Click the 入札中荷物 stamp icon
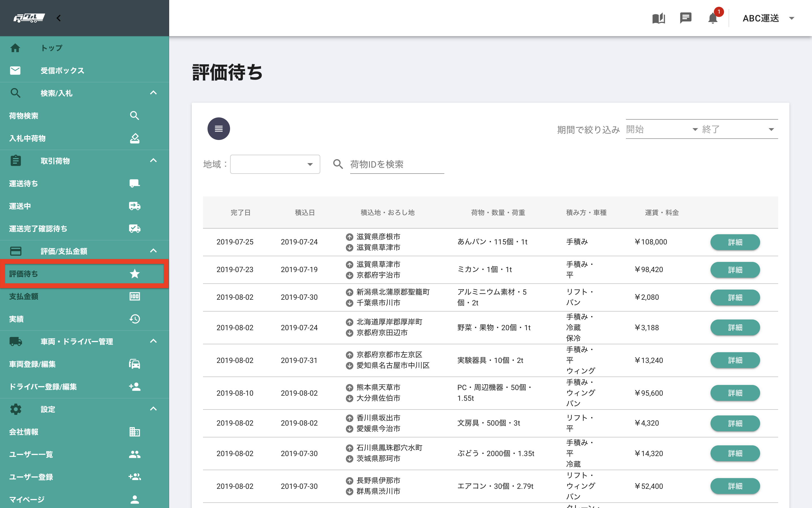Image resolution: width=812 pixels, height=508 pixels. click(x=134, y=138)
